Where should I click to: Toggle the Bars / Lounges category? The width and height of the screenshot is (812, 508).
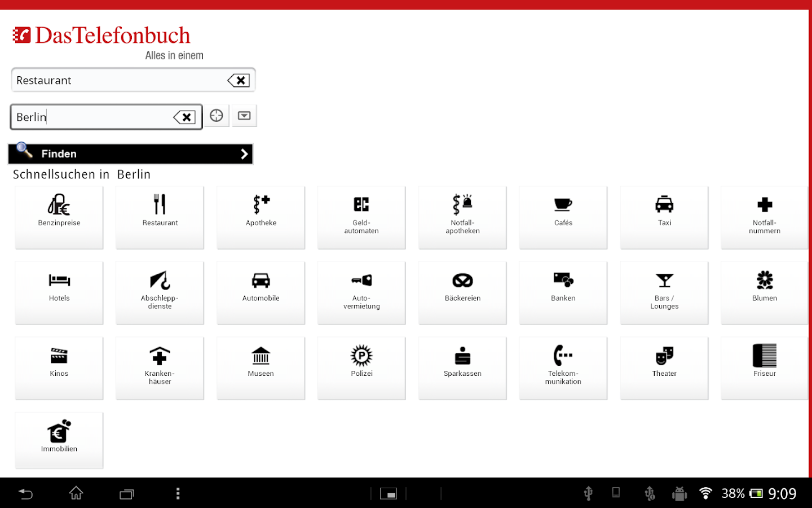664,292
